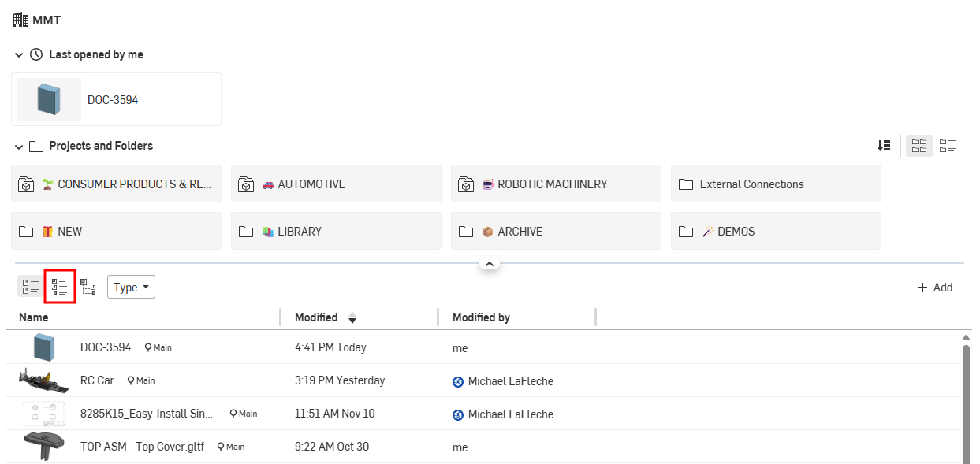Click the Add button
This screenshot has width=980, height=464.
coord(935,287)
